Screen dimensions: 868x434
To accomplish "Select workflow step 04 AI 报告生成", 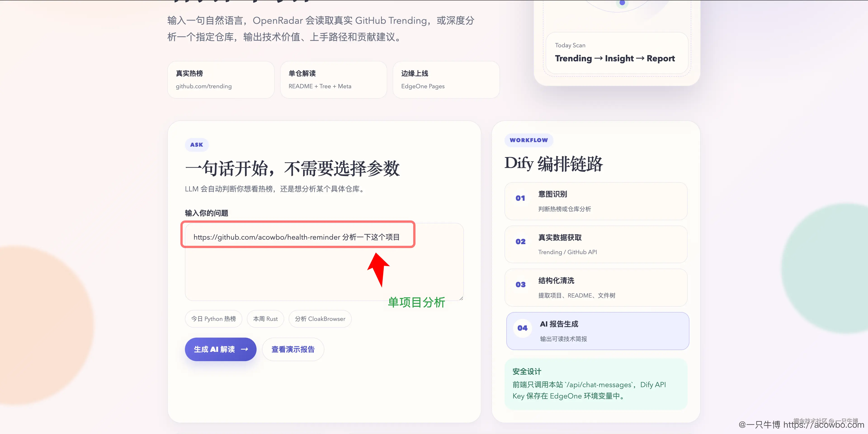I will click(597, 331).
